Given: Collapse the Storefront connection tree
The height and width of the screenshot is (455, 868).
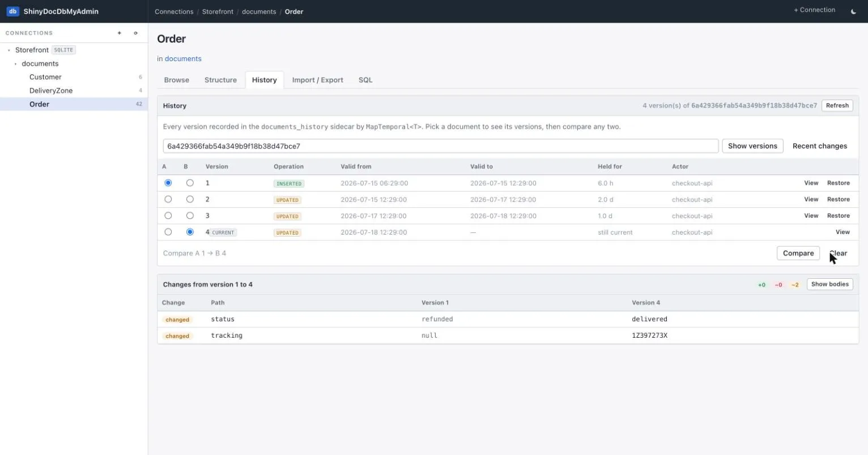Looking at the screenshot, I should click(9, 50).
